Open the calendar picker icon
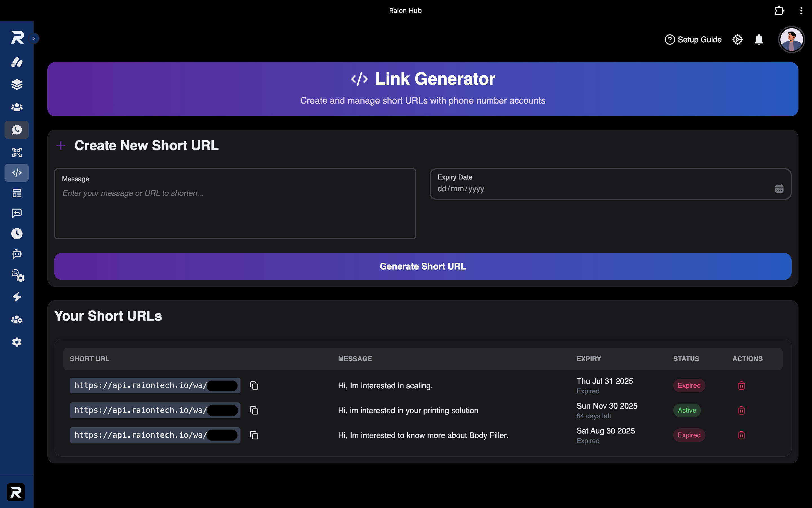This screenshot has height=508, width=812. coord(779,189)
